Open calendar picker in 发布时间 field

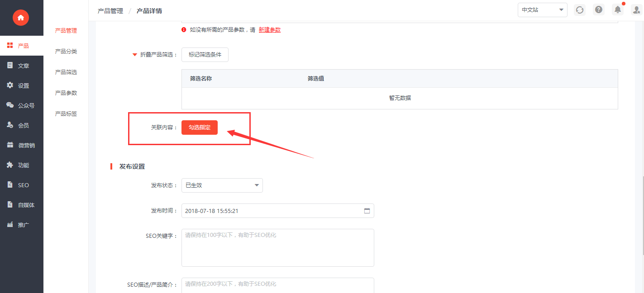pyautogui.click(x=367, y=211)
